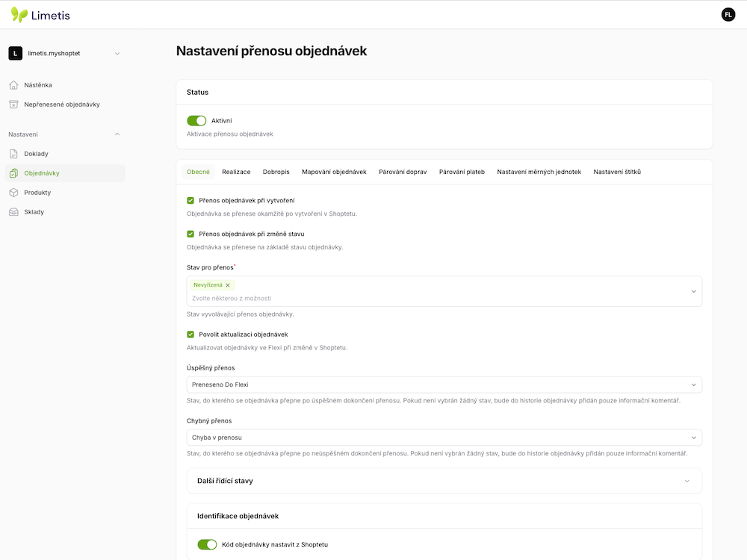Open Sklady settings link

[64, 212]
